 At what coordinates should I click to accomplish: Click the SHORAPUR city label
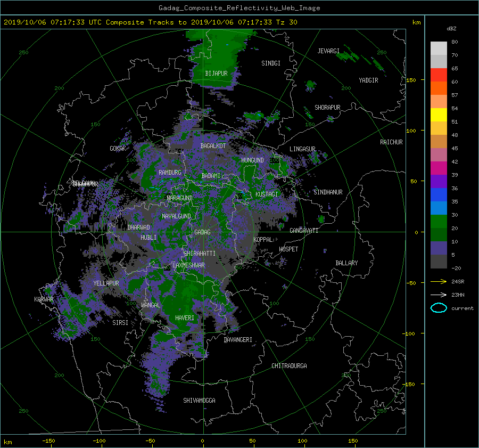coord(327,108)
